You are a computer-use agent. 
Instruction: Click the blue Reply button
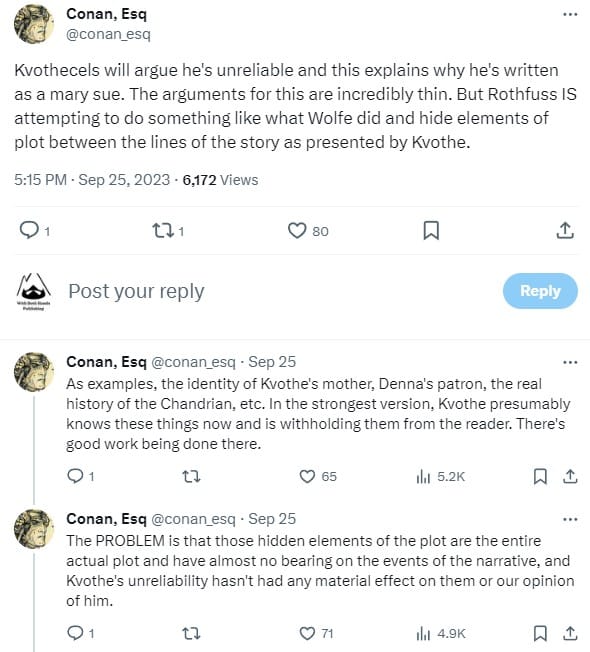[x=540, y=291]
